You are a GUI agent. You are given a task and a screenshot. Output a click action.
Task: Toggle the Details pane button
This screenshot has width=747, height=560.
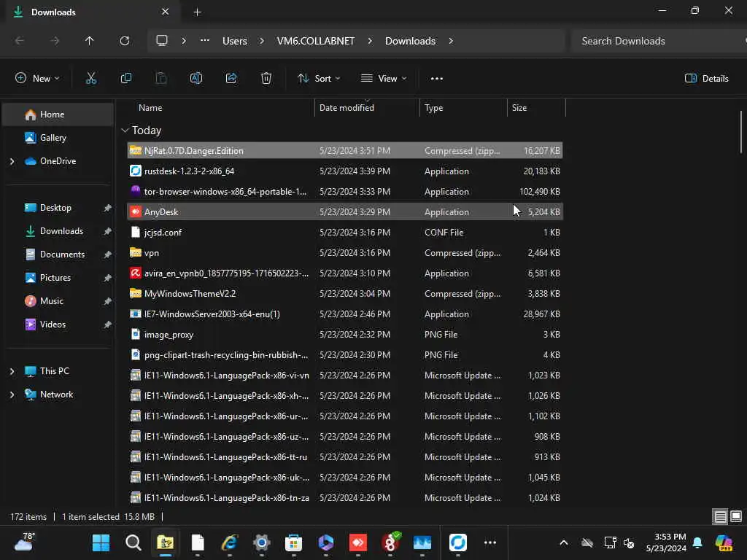(x=706, y=79)
